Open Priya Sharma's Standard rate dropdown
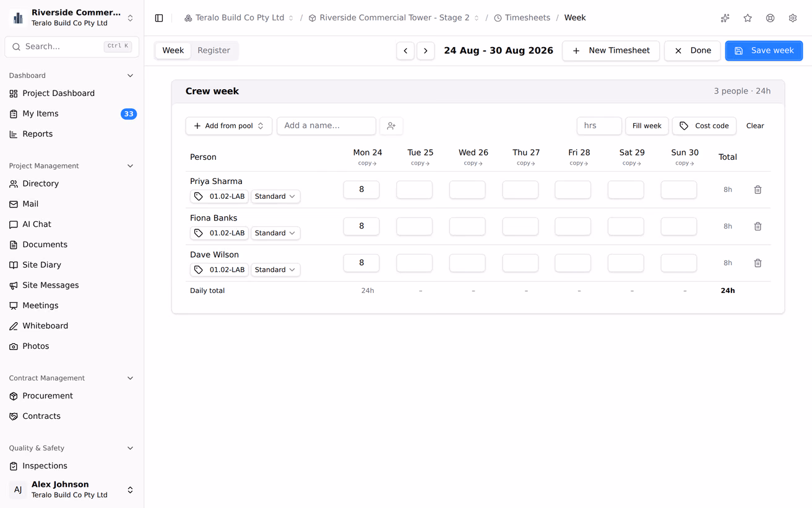 pyautogui.click(x=275, y=196)
